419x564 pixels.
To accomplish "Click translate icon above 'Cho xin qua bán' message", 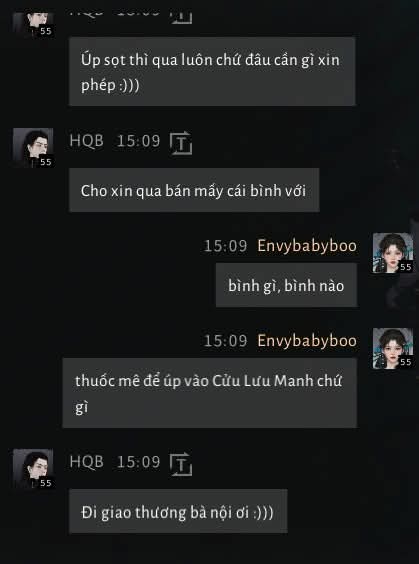I will pos(181,143).
